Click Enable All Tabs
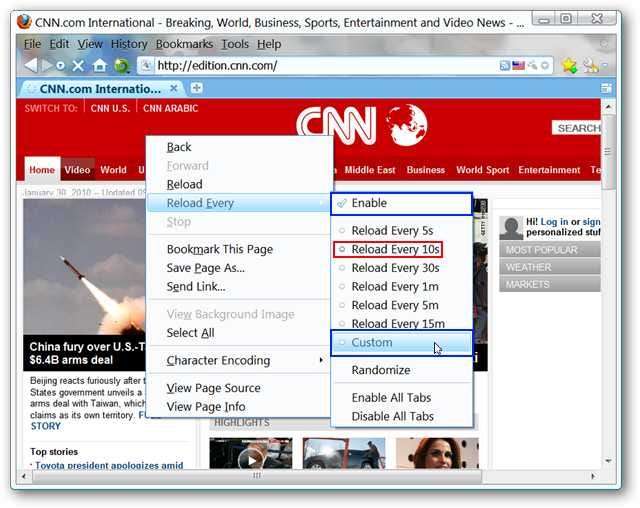The width and height of the screenshot is (640, 508). pyautogui.click(x=402, y=397)
